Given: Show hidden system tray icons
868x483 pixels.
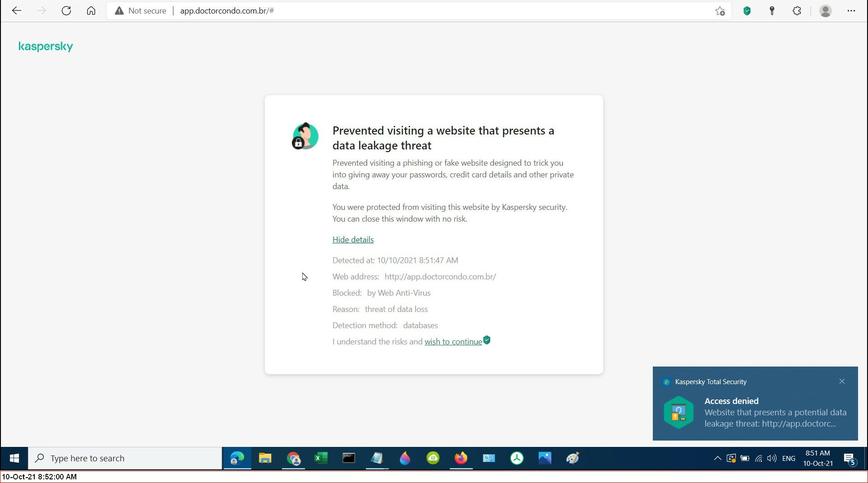Looking at the screenshot, I should click(x=717, y=459).
